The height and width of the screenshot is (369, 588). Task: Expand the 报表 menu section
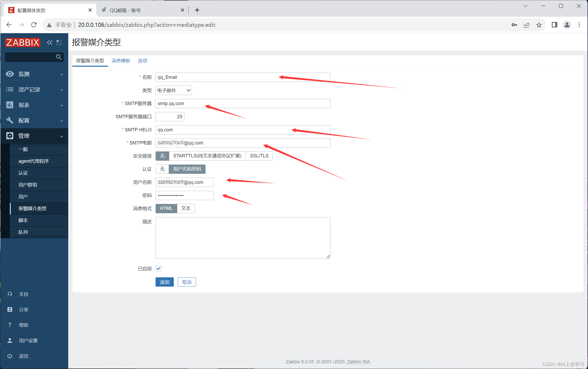tap(62, 106)
